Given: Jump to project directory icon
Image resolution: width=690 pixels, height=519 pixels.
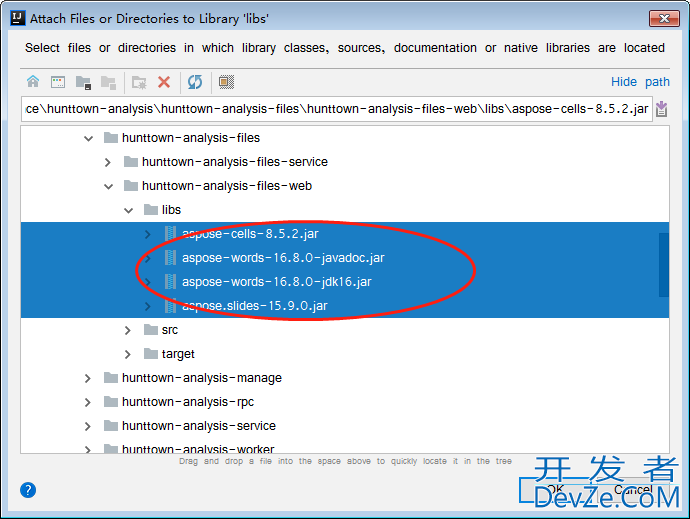Looking at the screenshot, I should click(x=83, y=82).
